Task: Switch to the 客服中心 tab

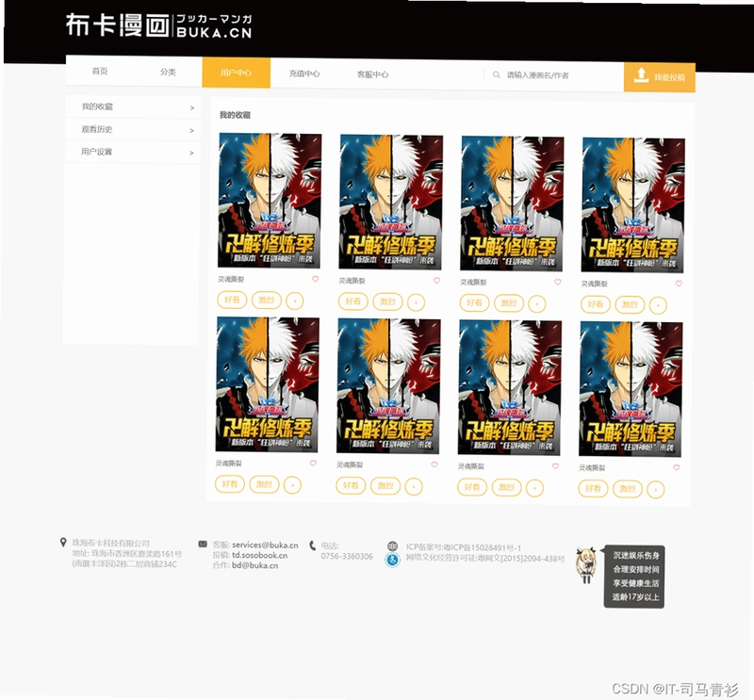Action: coord(372,74)
